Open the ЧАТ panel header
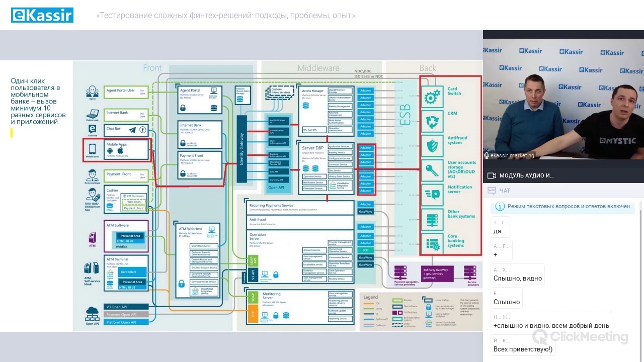644x362 pixels. pyautogui.click(x=563, y=191)
